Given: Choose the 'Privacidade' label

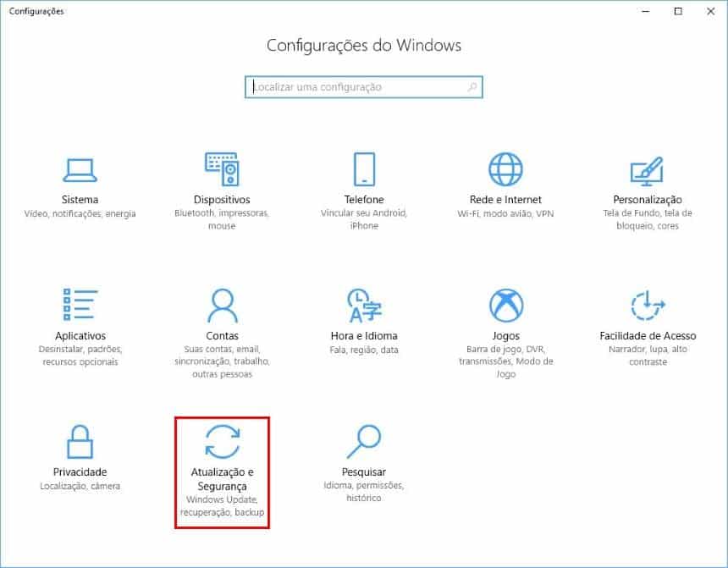Looking at the screenshot, I should 80,471.
